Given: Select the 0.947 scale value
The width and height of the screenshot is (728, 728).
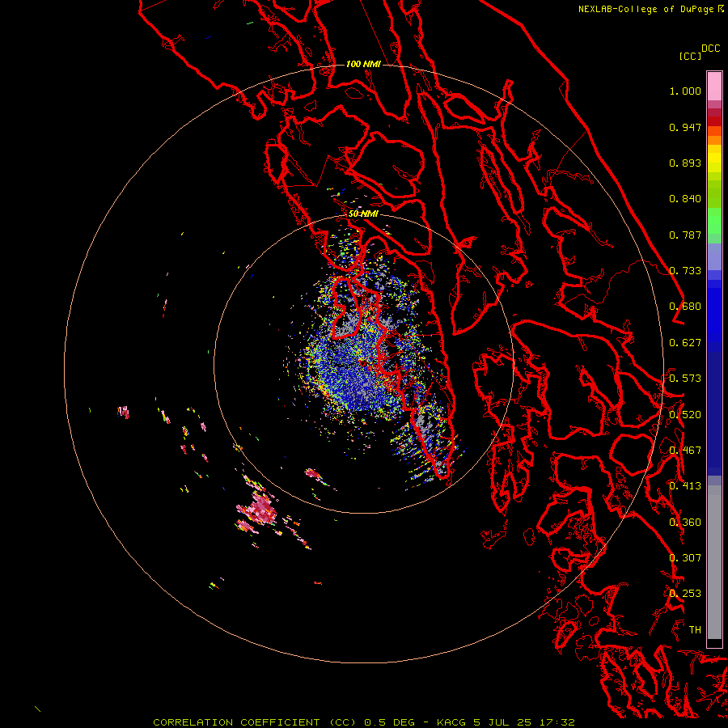Looking at the screenshot, I should pos(685,127).
